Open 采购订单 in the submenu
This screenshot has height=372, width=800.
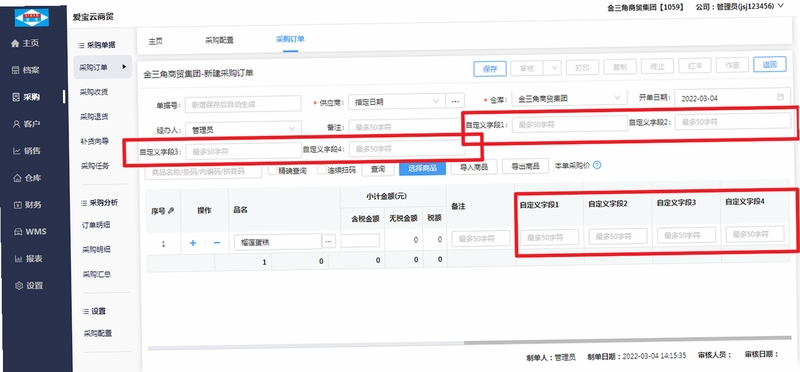103,67
